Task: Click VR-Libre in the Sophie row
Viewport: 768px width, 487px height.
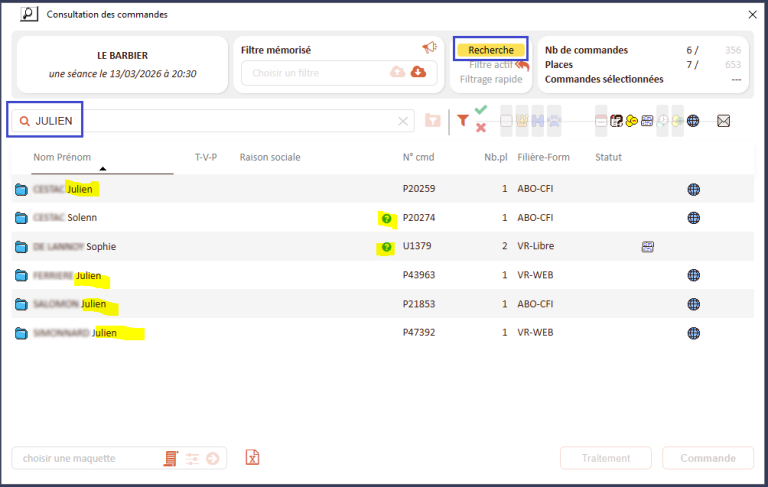Action: pos(535,246)
